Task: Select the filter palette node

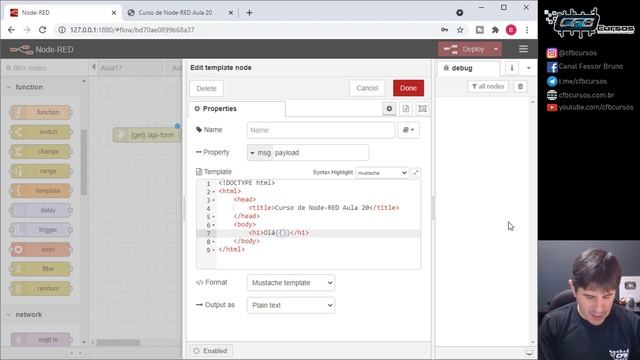Action: 41,269
